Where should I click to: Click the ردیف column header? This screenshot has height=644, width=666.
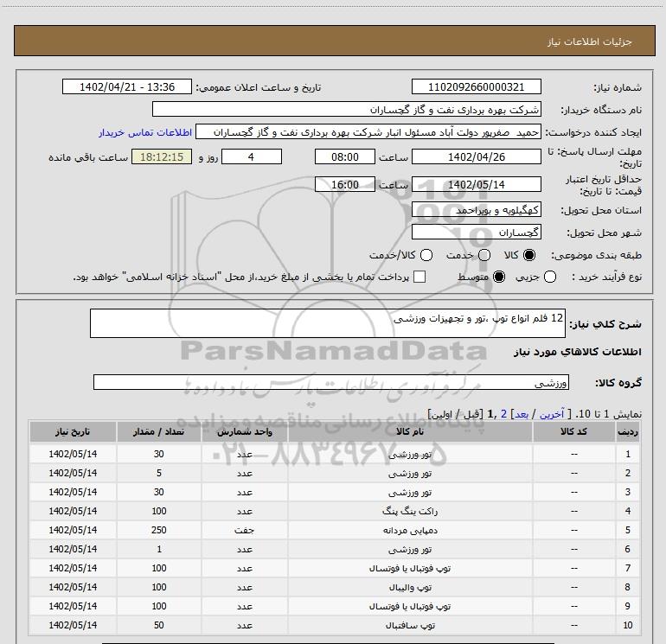pyautogui.click(x=628, y=431)
